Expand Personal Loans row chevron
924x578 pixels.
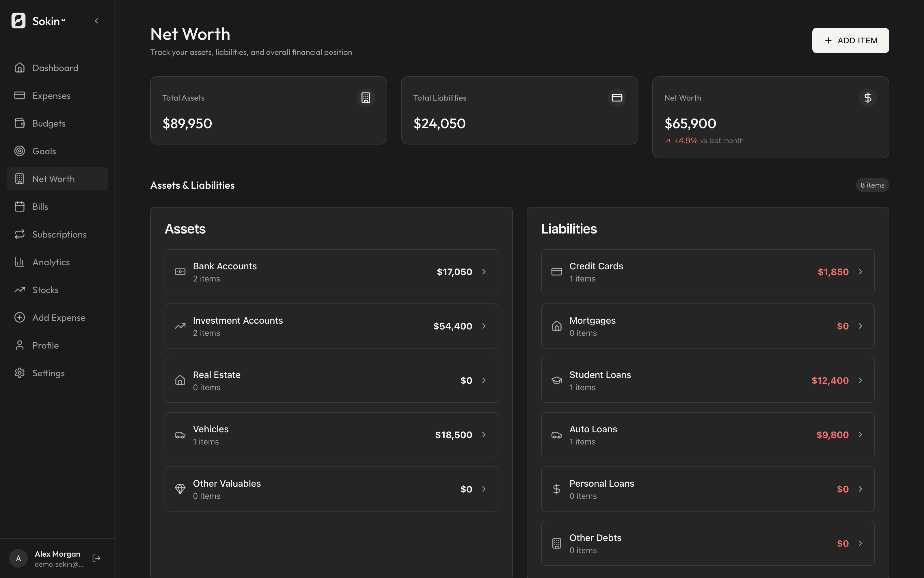pos(860,489)
